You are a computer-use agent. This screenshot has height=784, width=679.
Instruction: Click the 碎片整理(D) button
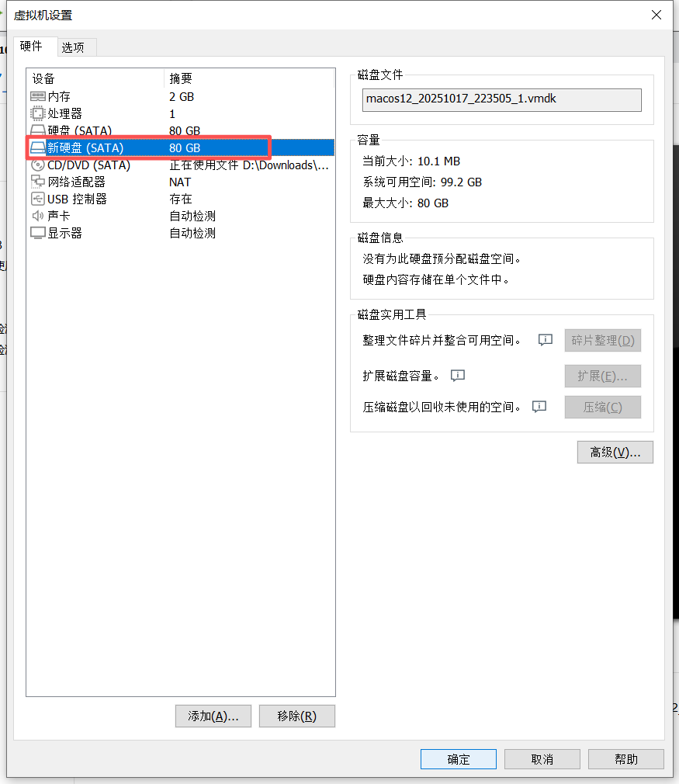pyautogui.click(x=603, y=341)
